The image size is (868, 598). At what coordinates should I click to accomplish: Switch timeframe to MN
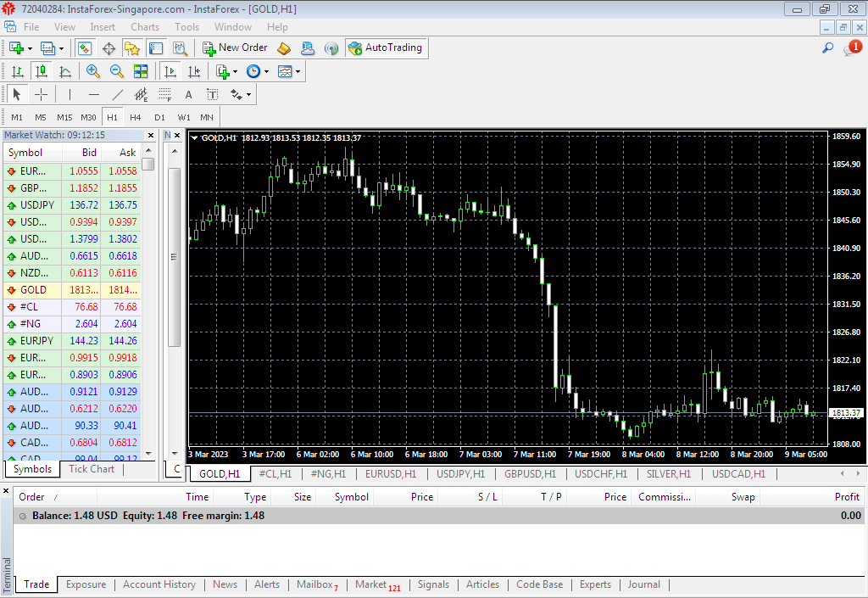click(207, 117)
